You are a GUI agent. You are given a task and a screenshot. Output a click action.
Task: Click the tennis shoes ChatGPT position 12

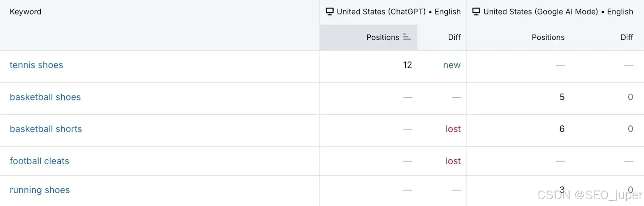(407, 65)
